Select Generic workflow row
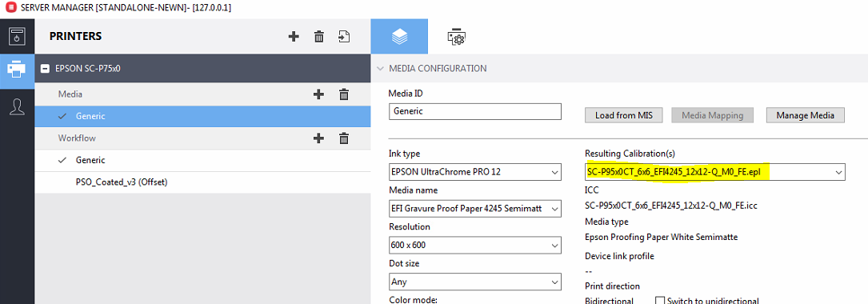868x304 pixels. tap(202, 160)
